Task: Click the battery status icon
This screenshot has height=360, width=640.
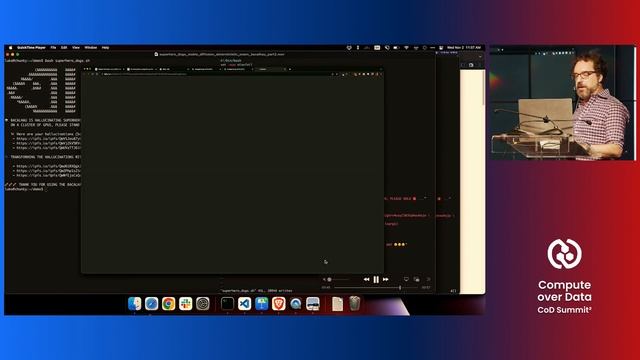Action: 396,48
